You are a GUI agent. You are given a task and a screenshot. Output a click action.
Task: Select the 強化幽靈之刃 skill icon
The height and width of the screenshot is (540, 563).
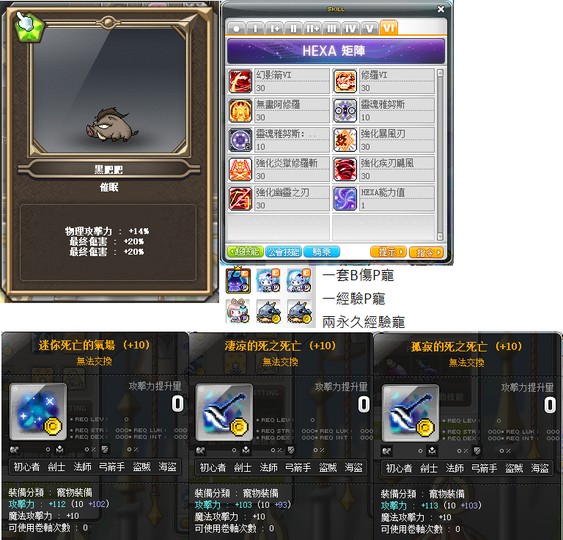click(240, 199)
